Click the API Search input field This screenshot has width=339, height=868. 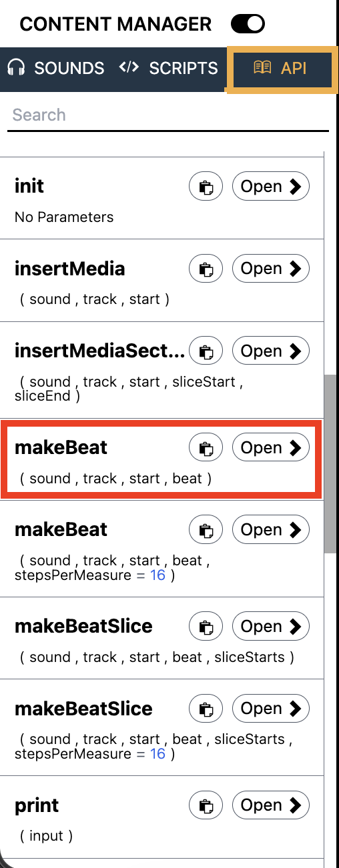pyautogui.click(x=171, y=115)
